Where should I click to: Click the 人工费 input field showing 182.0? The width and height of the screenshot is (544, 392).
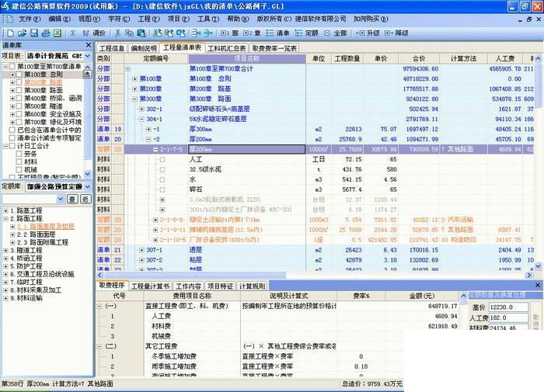[508, 317]
